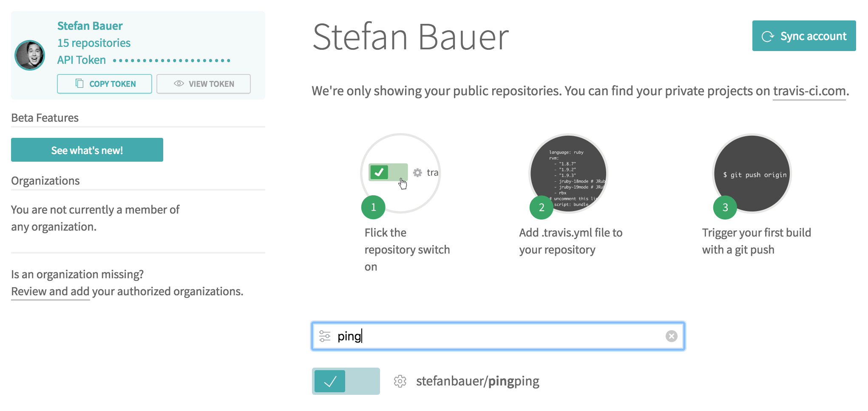Click the clear icon in the filter field
Image resolution: width=868 pixels, height=411 pixels.
tap(672, 336)
